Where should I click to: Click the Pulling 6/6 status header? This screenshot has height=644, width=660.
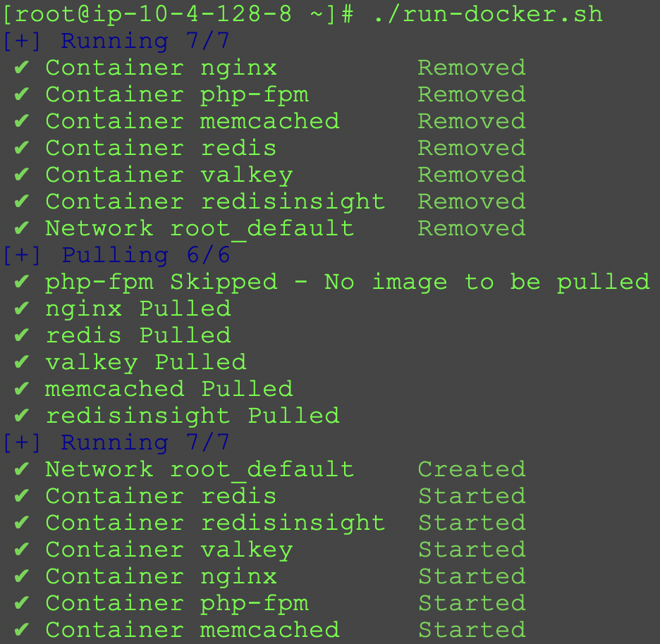point(145,255)
